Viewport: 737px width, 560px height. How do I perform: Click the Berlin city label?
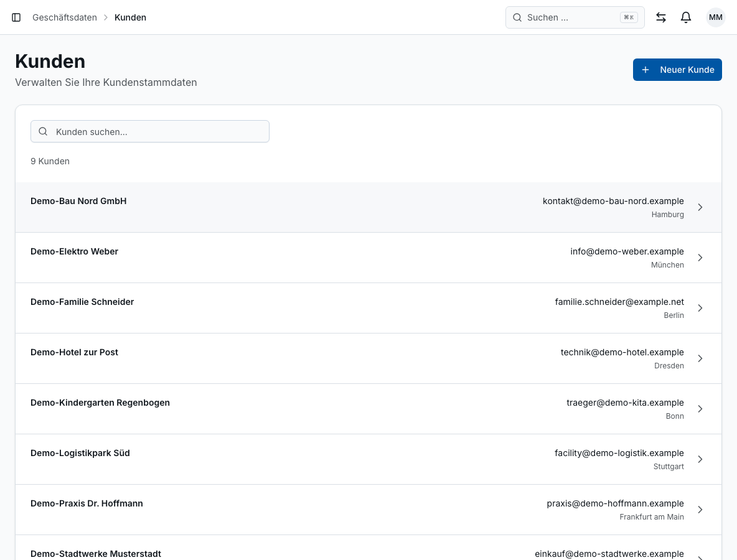[x=674, y=315]
